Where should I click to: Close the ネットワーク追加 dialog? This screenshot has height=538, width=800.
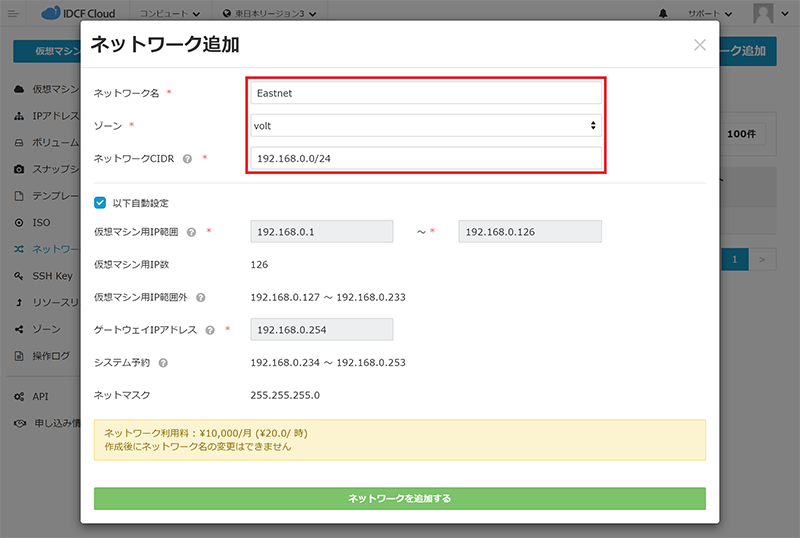[x=699, y=45]
